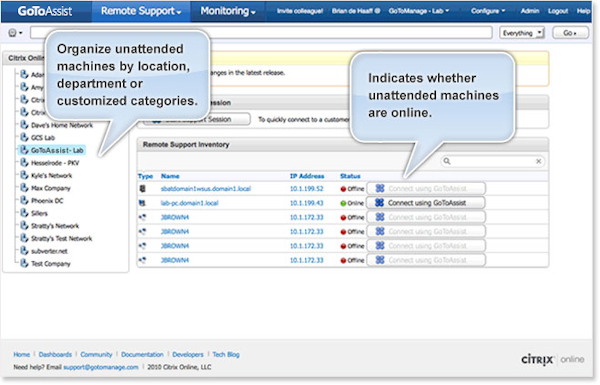Open the Tech Blog footer link
Screen dimensions: 600x385
coord(226,354)
